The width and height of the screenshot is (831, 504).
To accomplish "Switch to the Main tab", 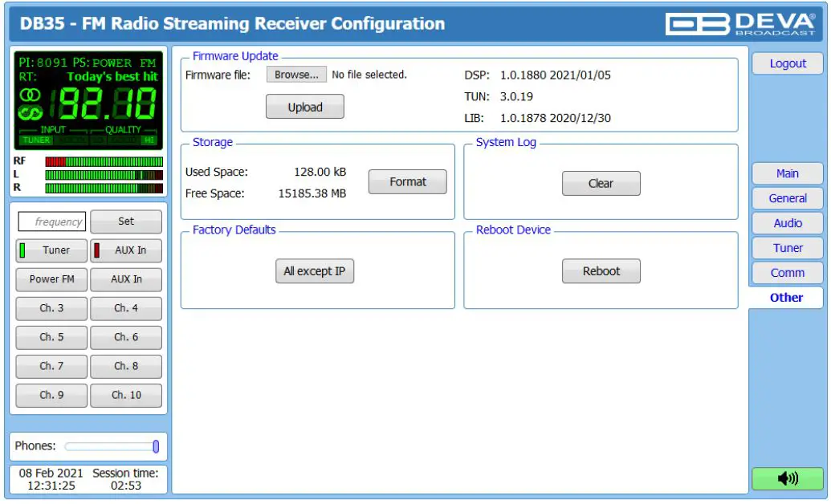I will (786, 173).
